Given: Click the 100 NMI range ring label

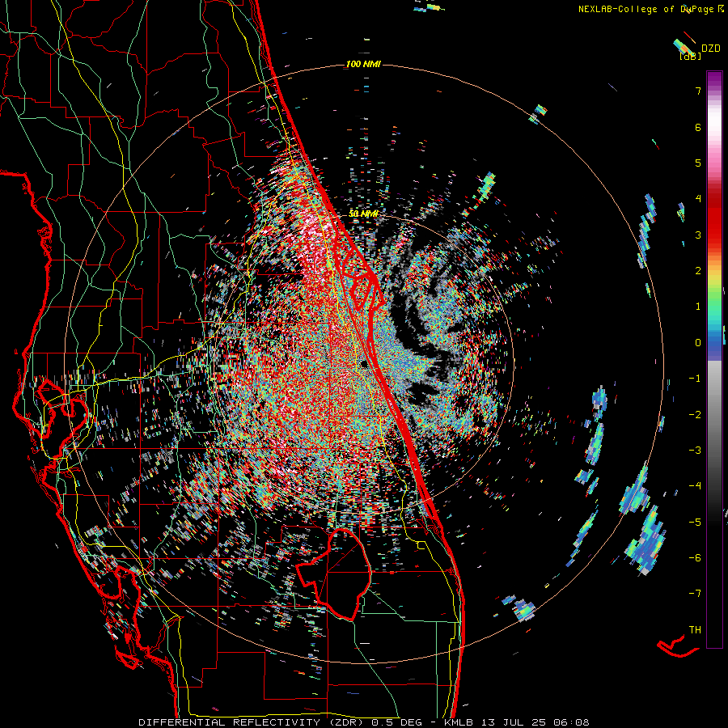Looking at the screenshot, I should 363,64.
